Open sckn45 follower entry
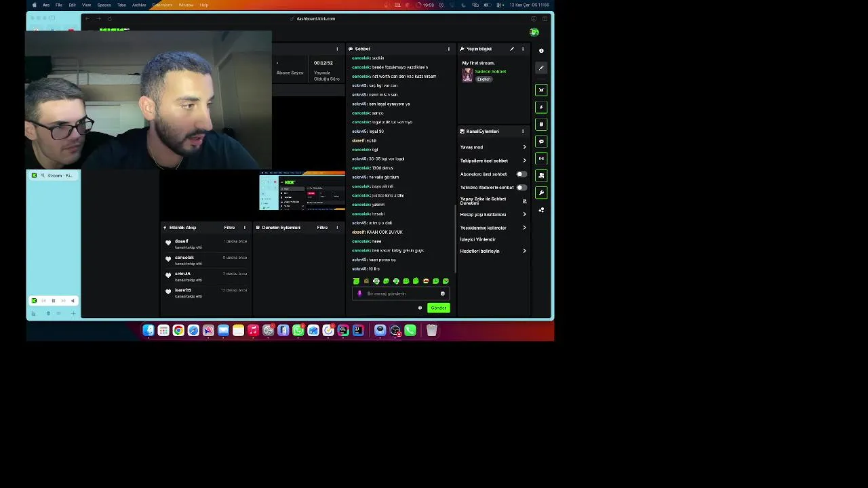Screen dimensions: 868x488 pyautogui.click(x=206, y=277)
